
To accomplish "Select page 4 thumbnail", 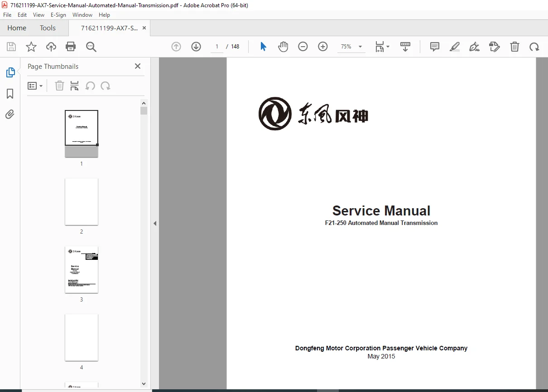I will point(82,337).
